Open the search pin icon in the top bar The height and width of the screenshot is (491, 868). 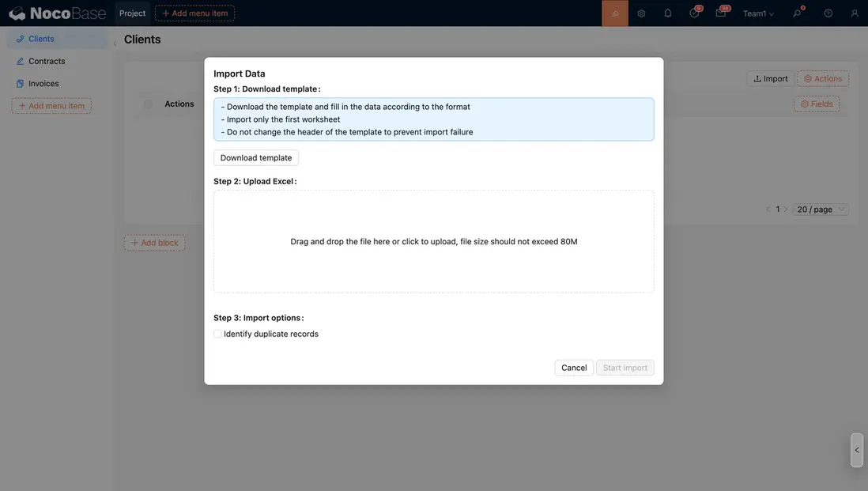[797, 13]
